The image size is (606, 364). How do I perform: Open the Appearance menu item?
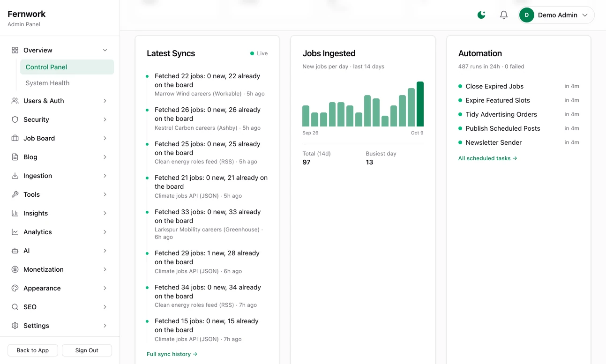(x=60, y=288)
